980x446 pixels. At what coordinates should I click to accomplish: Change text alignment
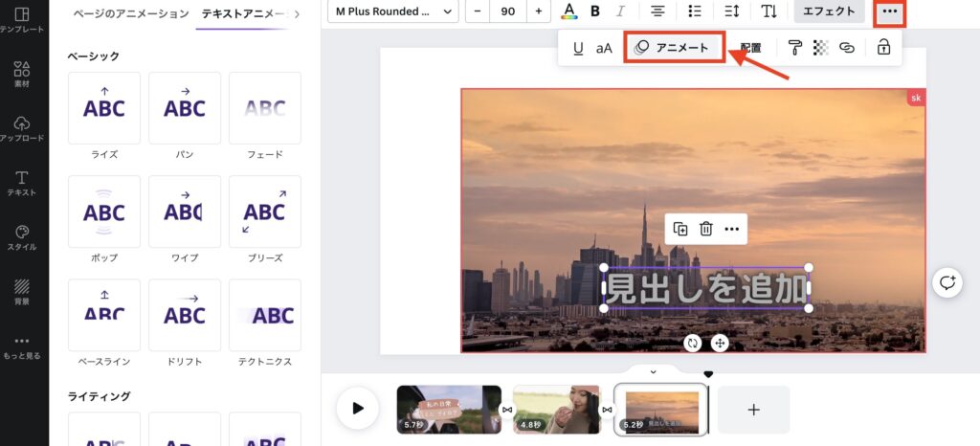[657, 11]
